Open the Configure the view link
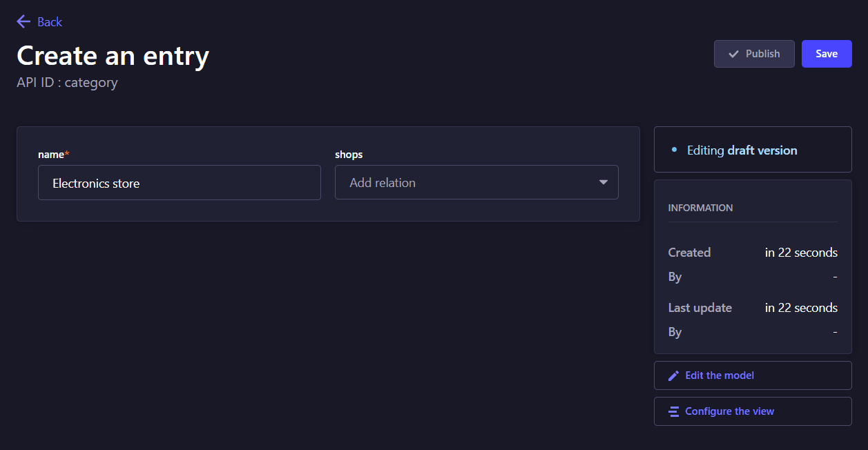Screen dimensions: 868x450 tap(729, 411)
